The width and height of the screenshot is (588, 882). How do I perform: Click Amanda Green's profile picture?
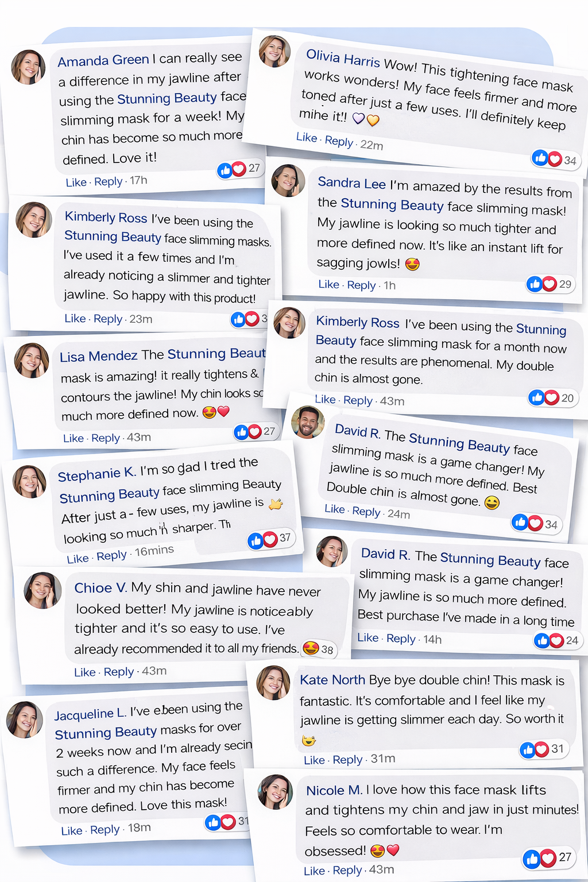click(x=28, y=67)
